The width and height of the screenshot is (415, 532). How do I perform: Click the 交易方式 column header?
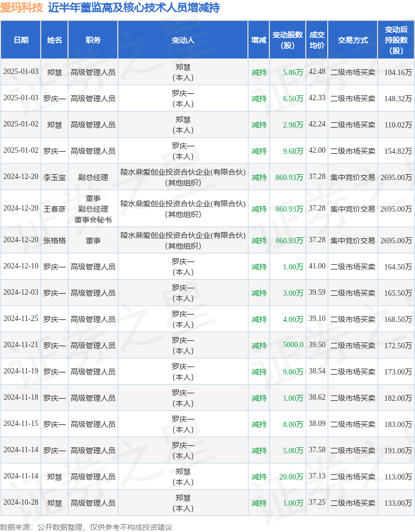point(353,40)
